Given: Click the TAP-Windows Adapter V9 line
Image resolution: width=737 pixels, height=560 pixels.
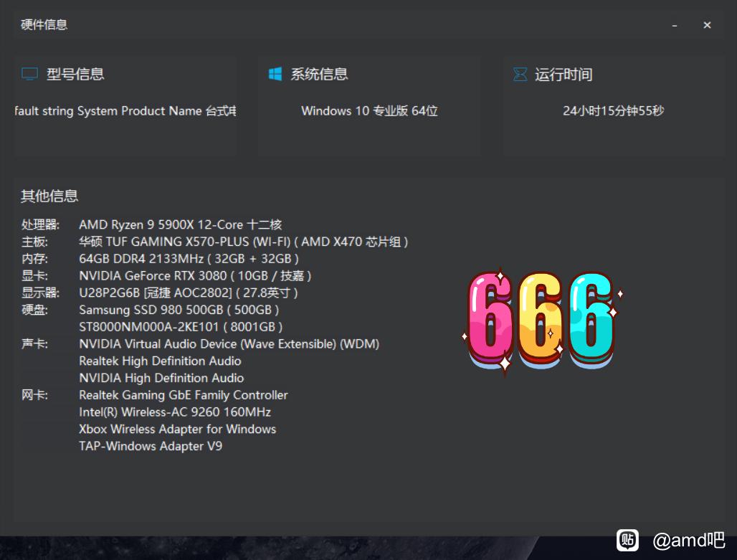Looking at the screenshot, I should [151, 446].
